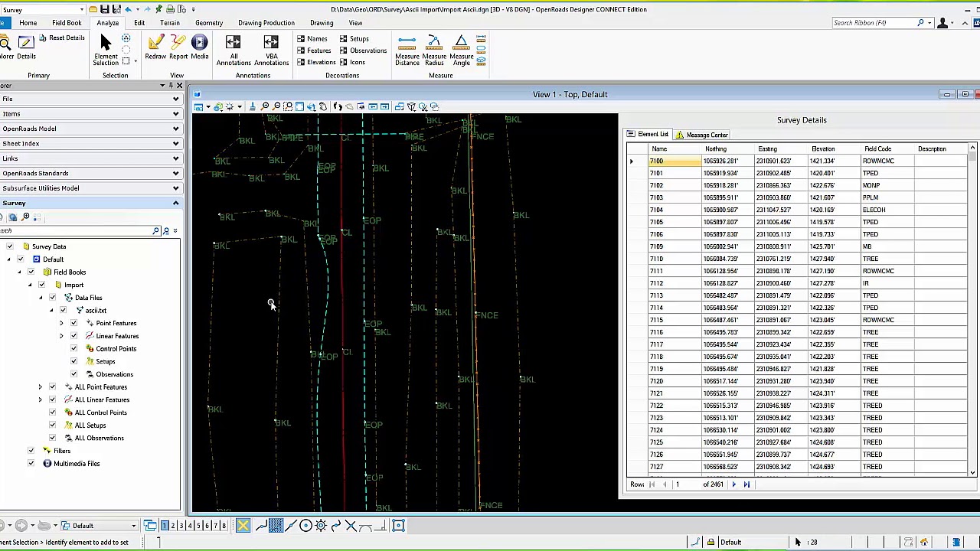
Task: Click the Message Center warning icon
Action: pyautogui.click(x=679, y=135)
